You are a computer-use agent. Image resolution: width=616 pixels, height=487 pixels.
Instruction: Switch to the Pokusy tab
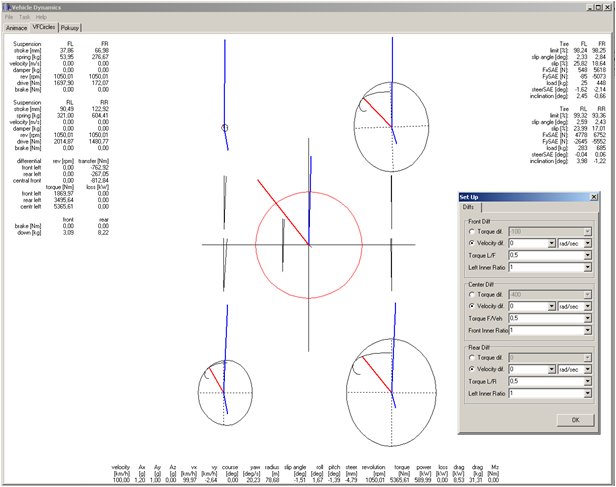[x=70, y=28]
